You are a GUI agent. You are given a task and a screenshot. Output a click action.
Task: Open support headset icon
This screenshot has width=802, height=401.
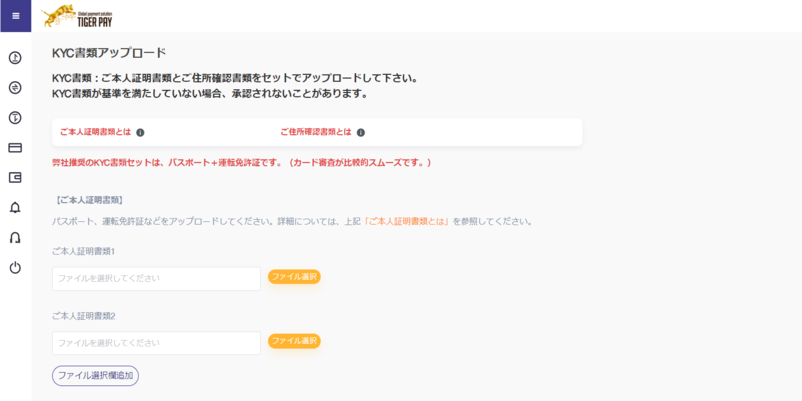point(15,238)
